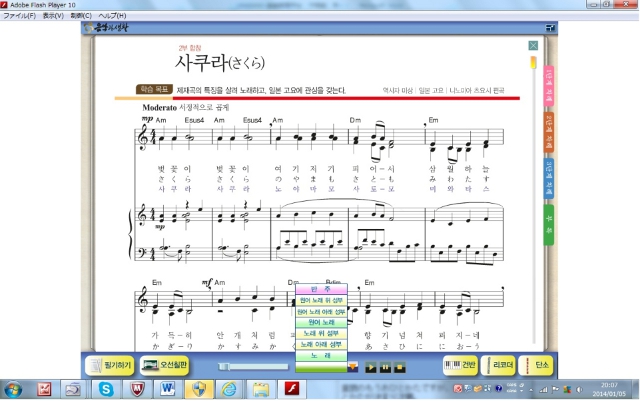
Task: Open the 制御(C) menu
Action: tap(81, 16)
